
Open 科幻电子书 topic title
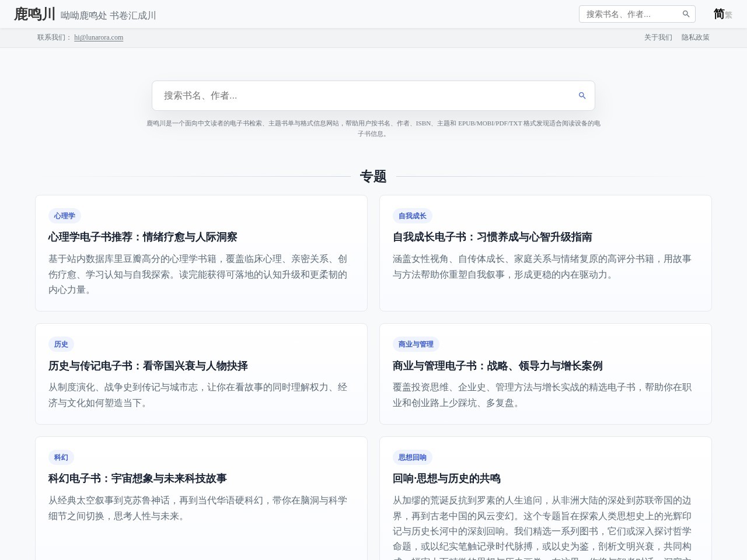click(x=138, y=478)
